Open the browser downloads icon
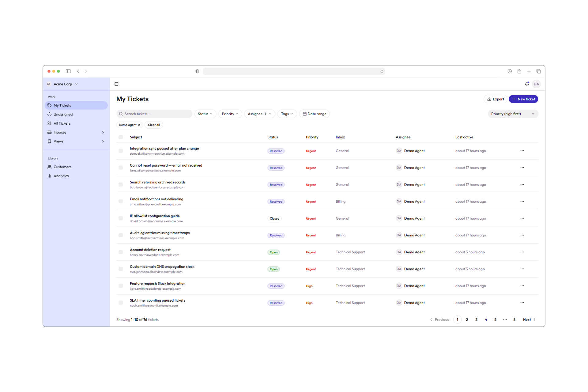The width and height of the screenshot is (588, 392). coord(510,71)
